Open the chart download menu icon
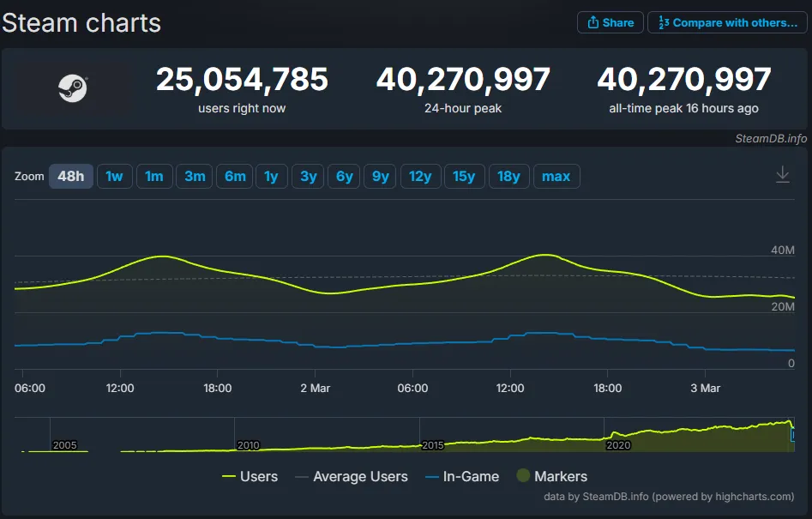This screenshot has width=812, height=519. tap(783, 175)
